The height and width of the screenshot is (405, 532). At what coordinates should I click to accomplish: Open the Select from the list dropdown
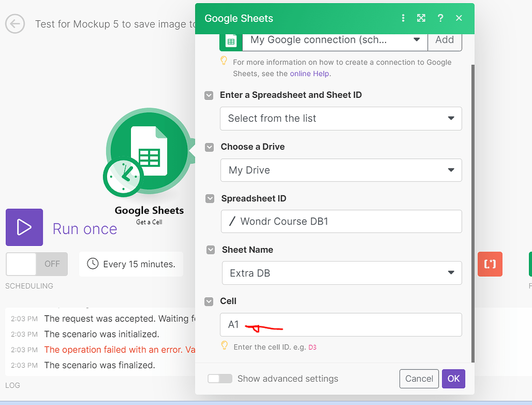point(341,119)
